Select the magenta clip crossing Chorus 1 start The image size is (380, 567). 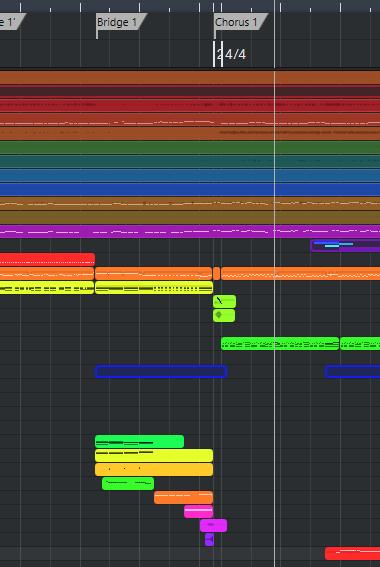tap(213, 525)
